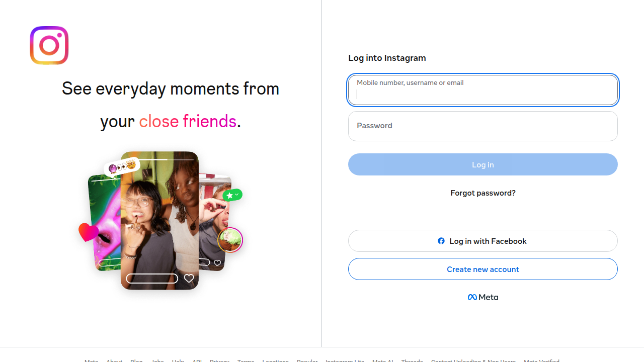Click the small heart icon on the right photo card
Image resolution: width=644 pixels, height=362 pixels.
[217, 263]
